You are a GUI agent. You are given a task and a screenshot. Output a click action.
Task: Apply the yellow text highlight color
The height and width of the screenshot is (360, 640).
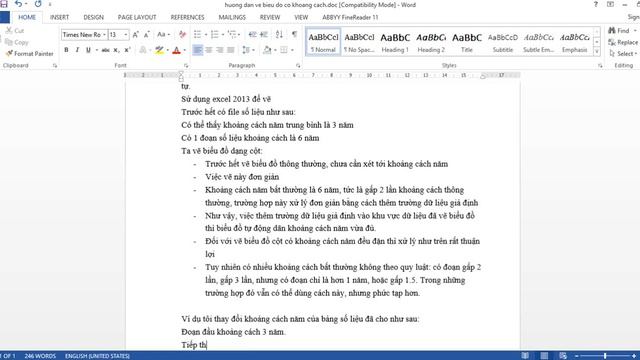(159, 50)
